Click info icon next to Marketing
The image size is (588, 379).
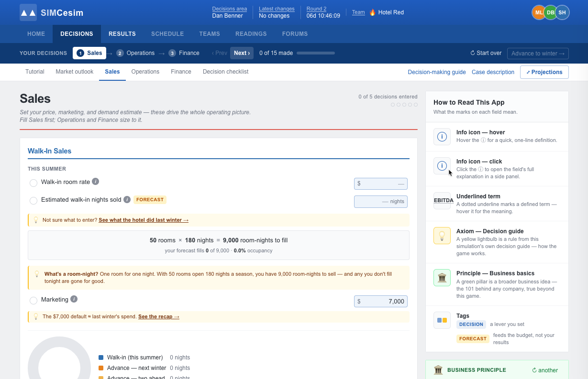(x=74, y=299)
